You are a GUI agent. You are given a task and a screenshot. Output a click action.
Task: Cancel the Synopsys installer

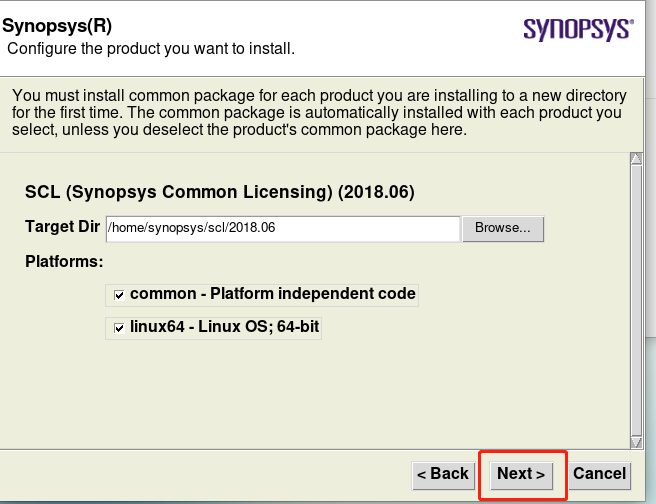(600, 475)
